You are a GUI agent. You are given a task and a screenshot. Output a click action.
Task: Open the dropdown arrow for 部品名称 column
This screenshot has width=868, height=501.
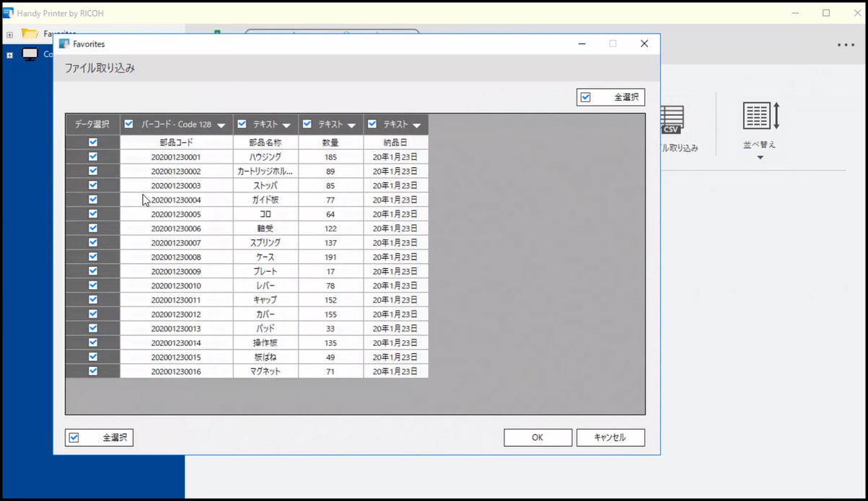(x=286, y=125)
